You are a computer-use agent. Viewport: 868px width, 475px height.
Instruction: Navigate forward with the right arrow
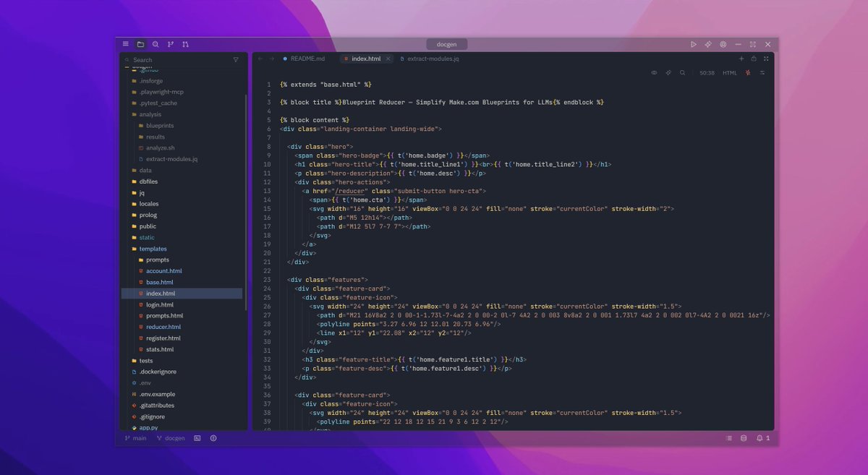272,59
